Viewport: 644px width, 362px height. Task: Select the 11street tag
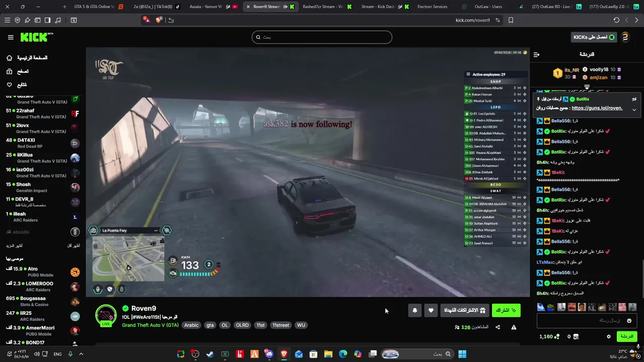click(281, 325)
